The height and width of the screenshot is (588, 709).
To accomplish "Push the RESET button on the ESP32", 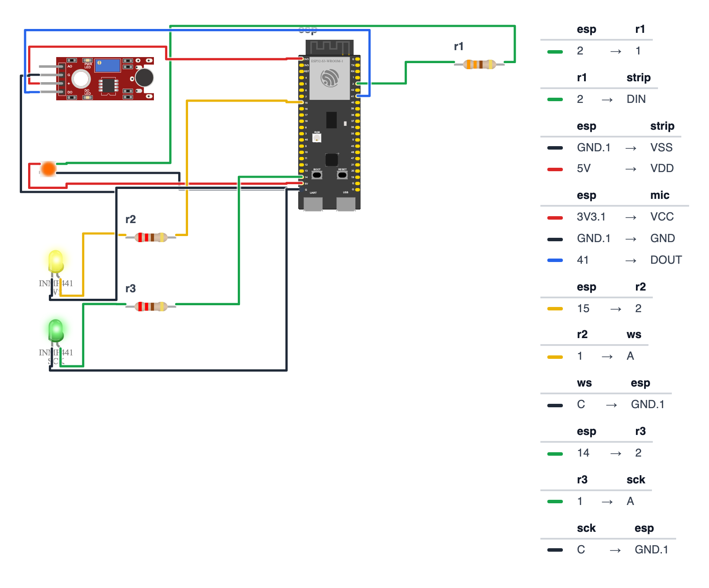I will coord(342,175).
